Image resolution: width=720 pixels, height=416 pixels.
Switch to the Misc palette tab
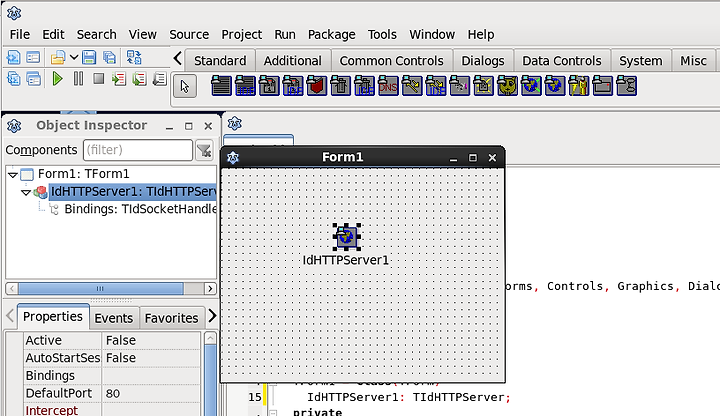point(693,61)
